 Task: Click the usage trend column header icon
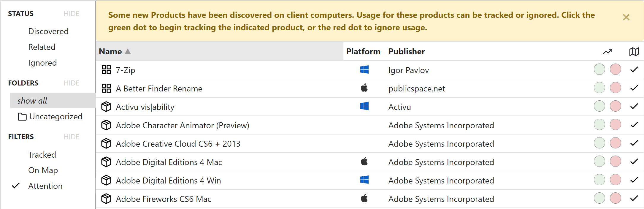click(607, 52)
